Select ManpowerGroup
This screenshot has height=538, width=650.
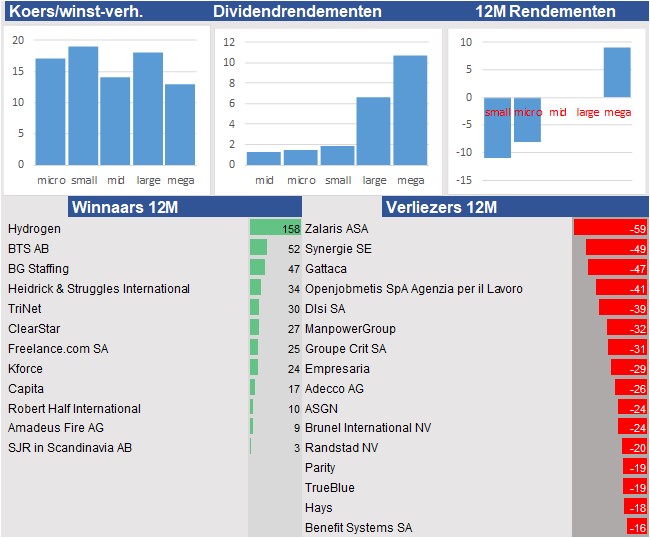350,329
